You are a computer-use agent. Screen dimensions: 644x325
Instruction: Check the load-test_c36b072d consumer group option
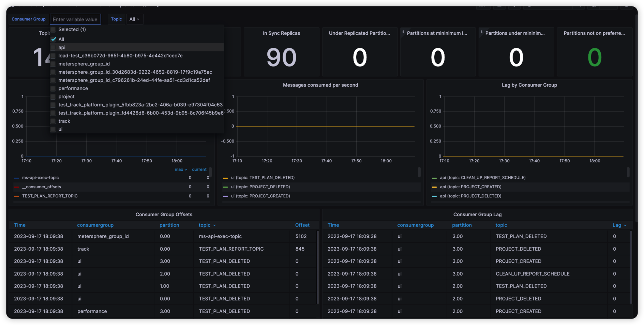click(x=53, y=56)
